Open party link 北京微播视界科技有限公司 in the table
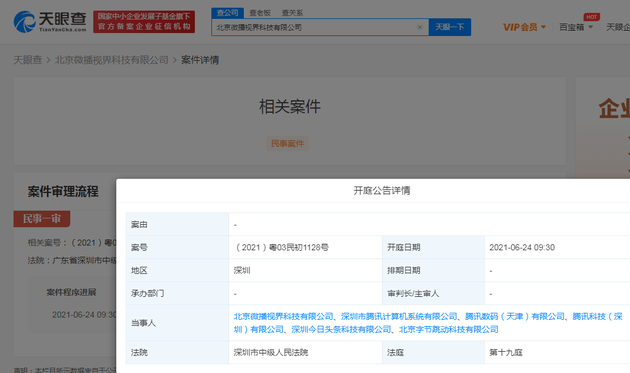 [x=283, y=317]
